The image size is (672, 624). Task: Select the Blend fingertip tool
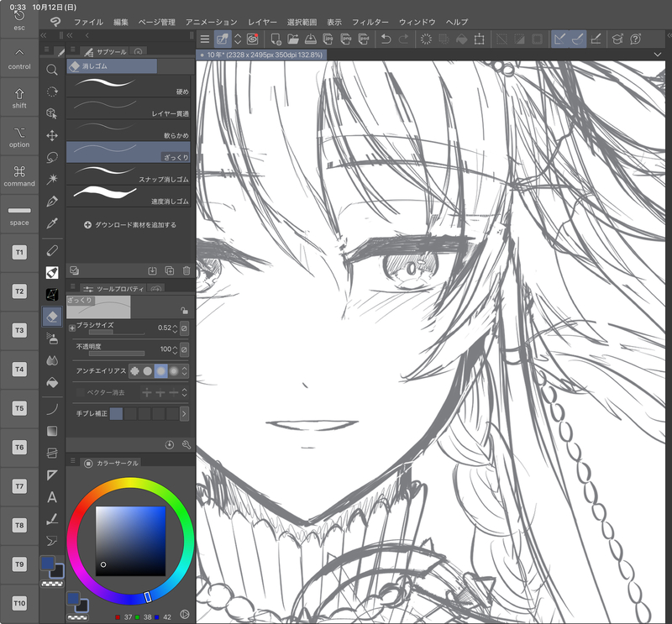point(52,360)
